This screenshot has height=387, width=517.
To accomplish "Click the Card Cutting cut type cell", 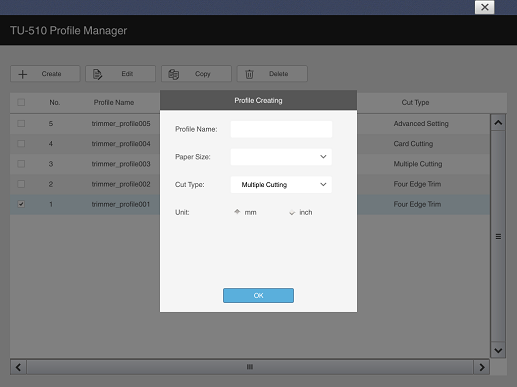I will (413, 144).
